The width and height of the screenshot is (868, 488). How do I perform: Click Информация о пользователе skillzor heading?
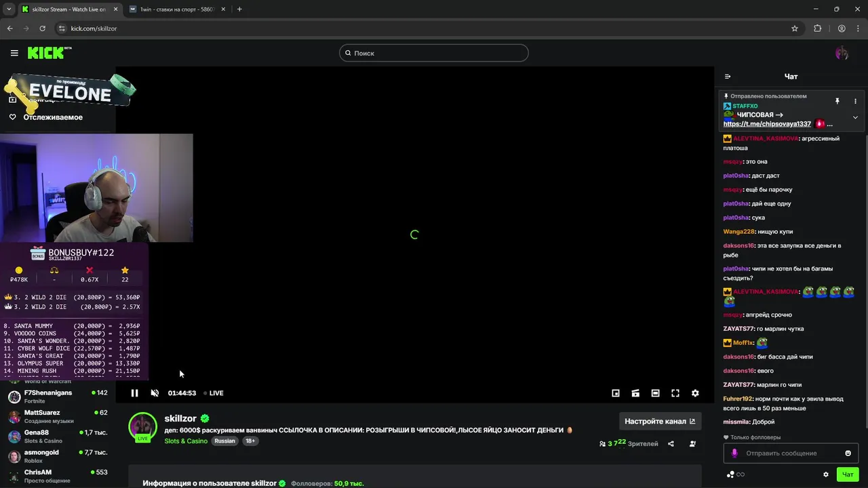point(210,483)
